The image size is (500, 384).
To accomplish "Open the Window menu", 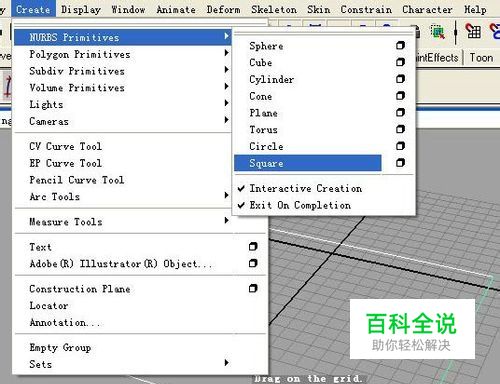I will 128,9.
